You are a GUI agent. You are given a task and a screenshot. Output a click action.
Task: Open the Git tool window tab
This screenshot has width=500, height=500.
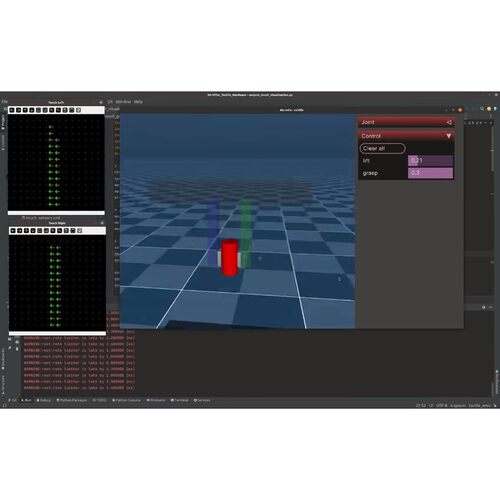(x=12, y=400)
